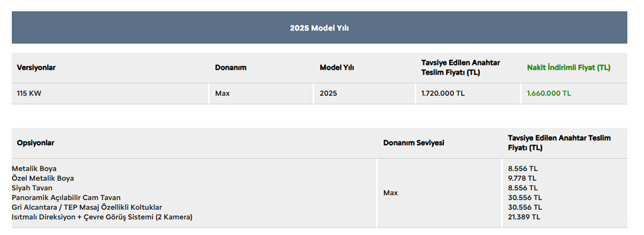Click the 2025 Model Yılı header banner
The height and width of the screenshot is (235, 644).
tap(319, 28)
